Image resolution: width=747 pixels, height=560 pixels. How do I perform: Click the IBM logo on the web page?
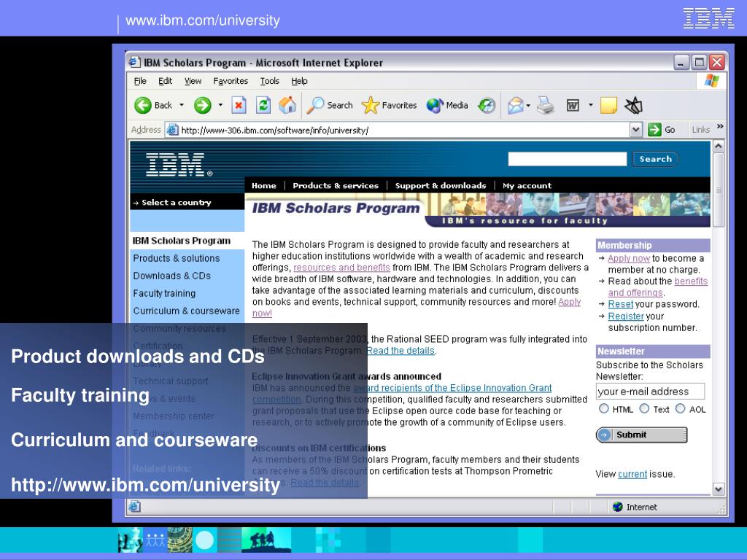click(179, 165)
